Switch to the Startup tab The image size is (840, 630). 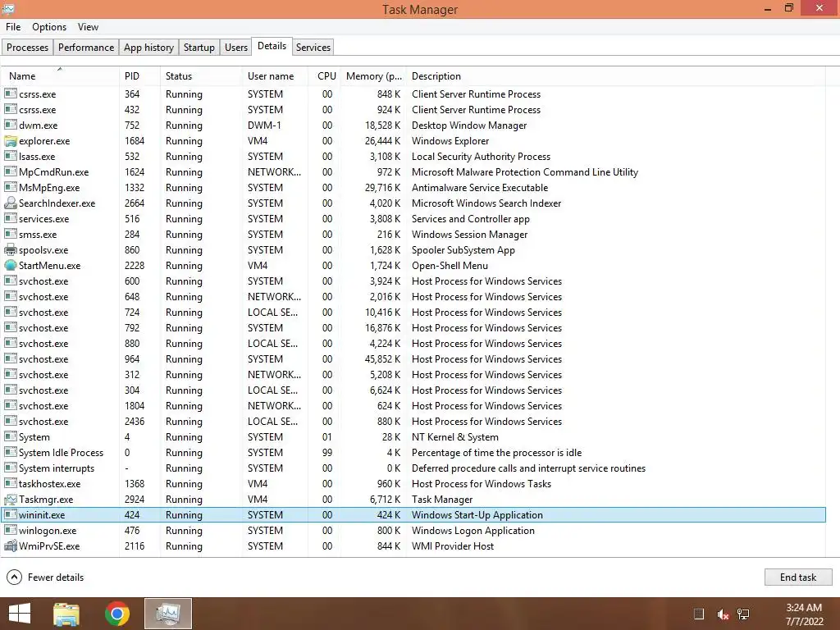point(199,47)
